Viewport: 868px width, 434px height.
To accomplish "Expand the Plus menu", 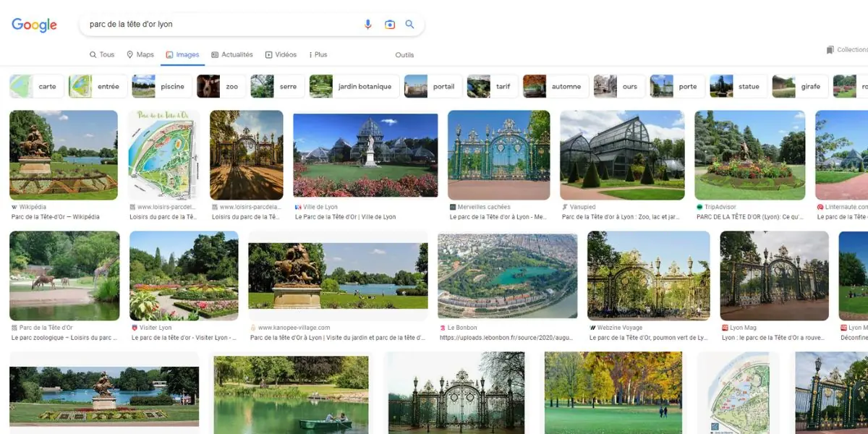I will tap(318, 55).
